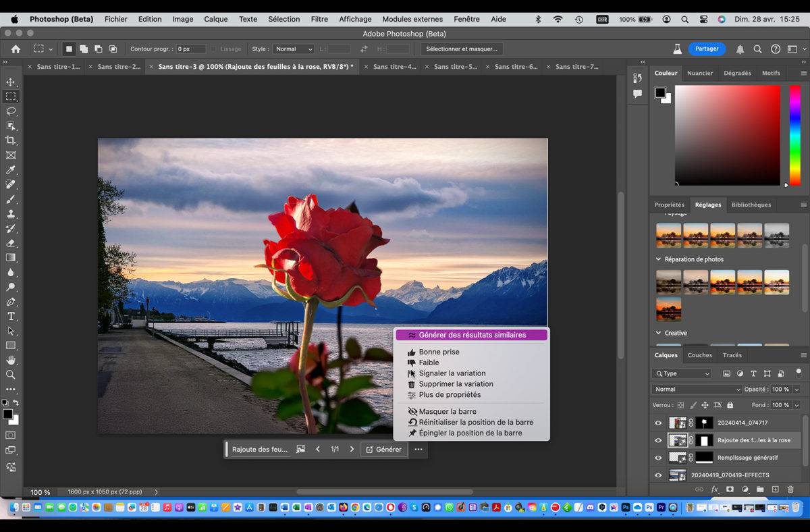
Task: Select the Crop tool
Action: (x=10, y=140)
